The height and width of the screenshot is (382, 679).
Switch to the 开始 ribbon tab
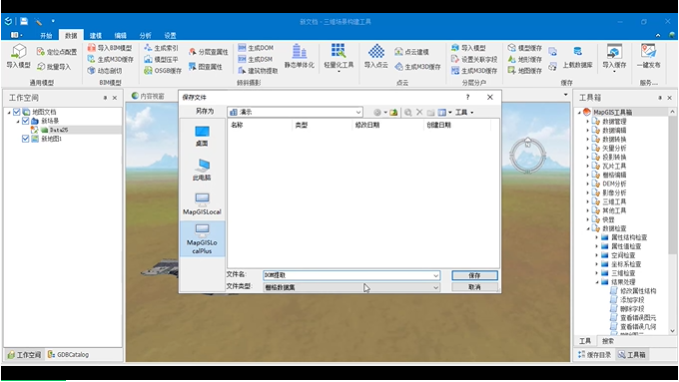(x=46, y=36)
